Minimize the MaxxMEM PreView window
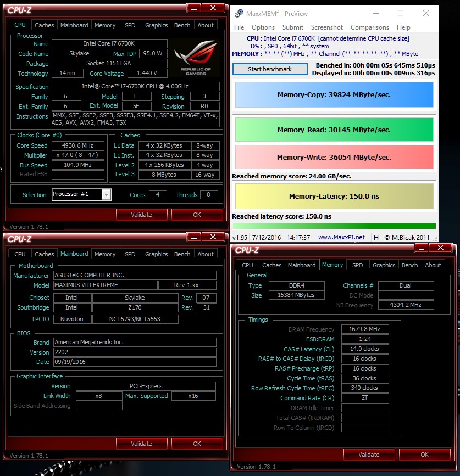Screen dimensions: 460x476 pos(376,13)
